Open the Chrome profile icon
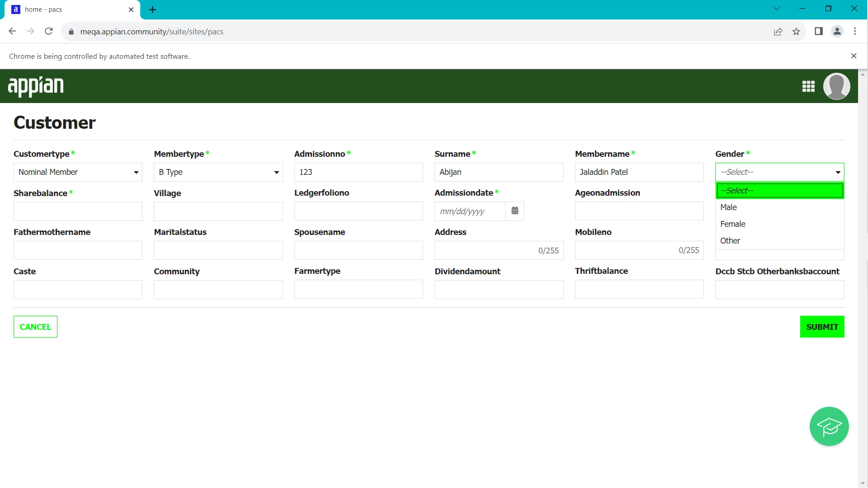 point(837,31)
